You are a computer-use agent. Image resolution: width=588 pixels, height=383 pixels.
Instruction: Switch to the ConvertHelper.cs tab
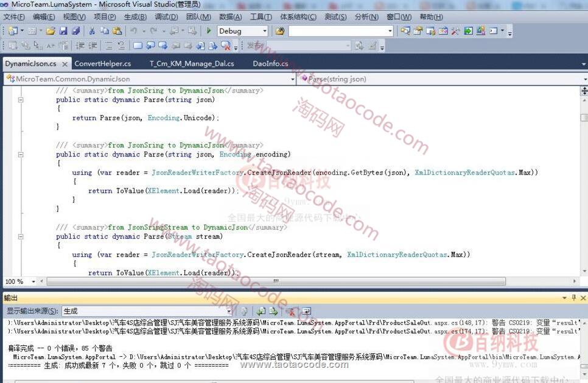pyautogui.click(x=102, y=63)
